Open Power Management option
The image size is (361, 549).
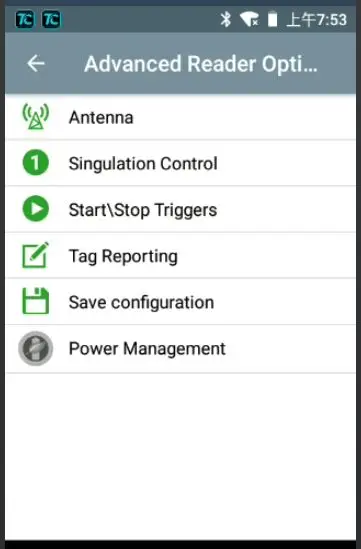pos(180,349)
